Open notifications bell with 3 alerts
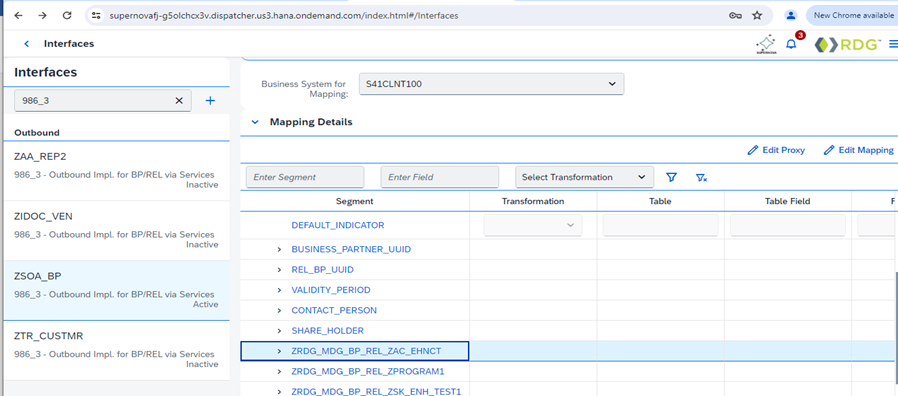This screenshot has height=396, width=898. 791,44
